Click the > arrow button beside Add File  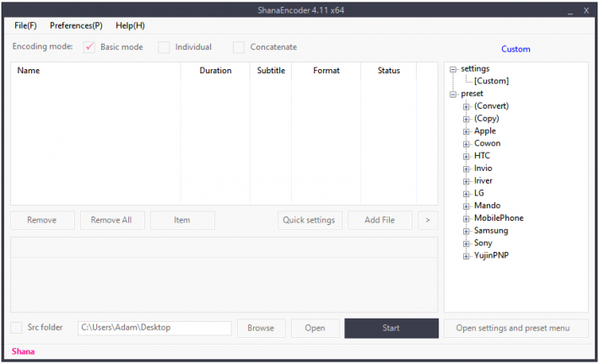(x=428, y=220)
